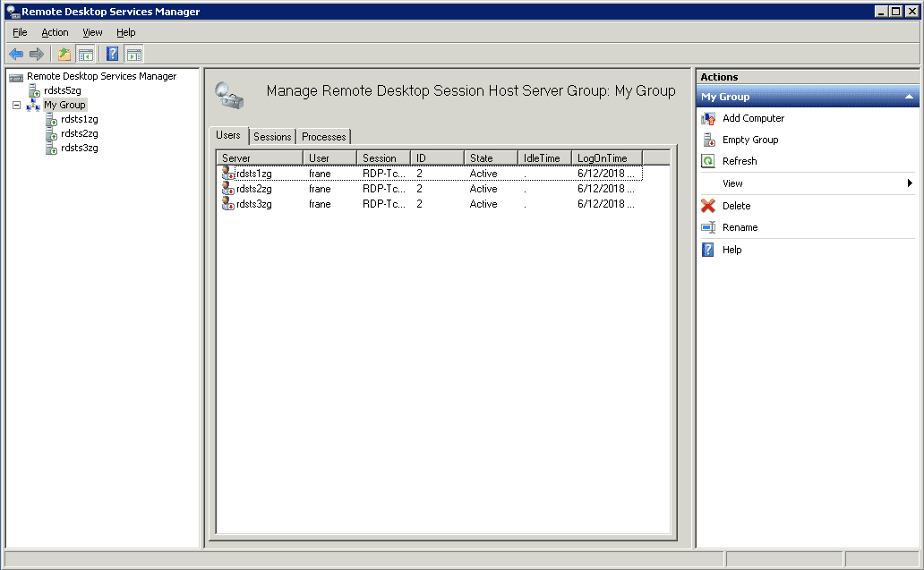The width and height of the screenshot is (924, 570).
Task: Click the rdsts2zg server icon in tree
Action: click(x=52, y=133)
